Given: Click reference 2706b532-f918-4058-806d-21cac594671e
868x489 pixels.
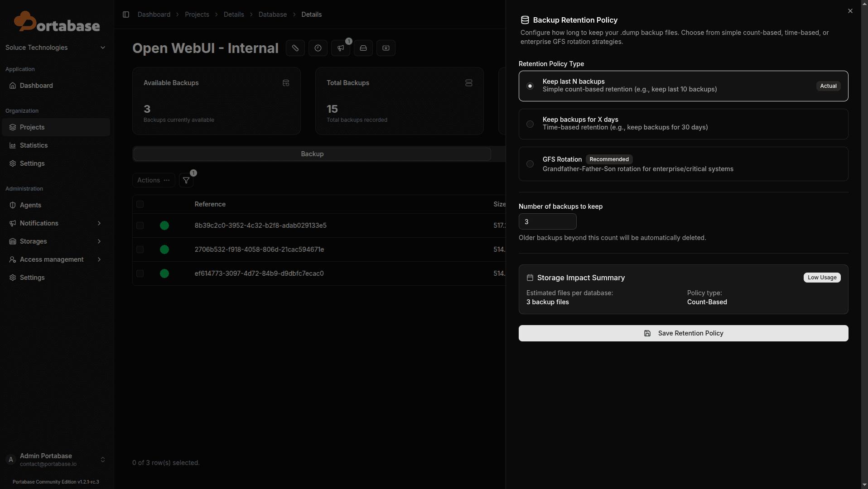Looking at the screenshot, I should coord(259,249).
